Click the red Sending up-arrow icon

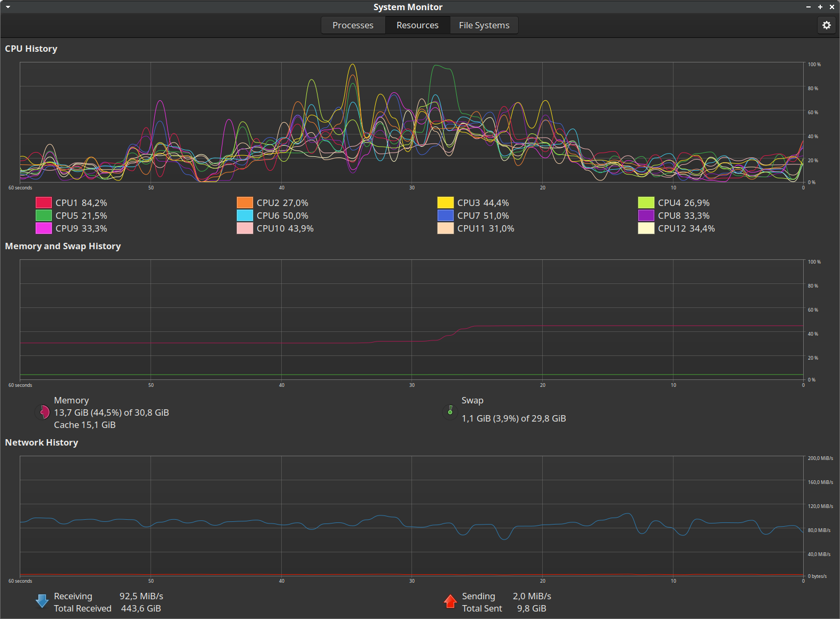pos(450,601)
